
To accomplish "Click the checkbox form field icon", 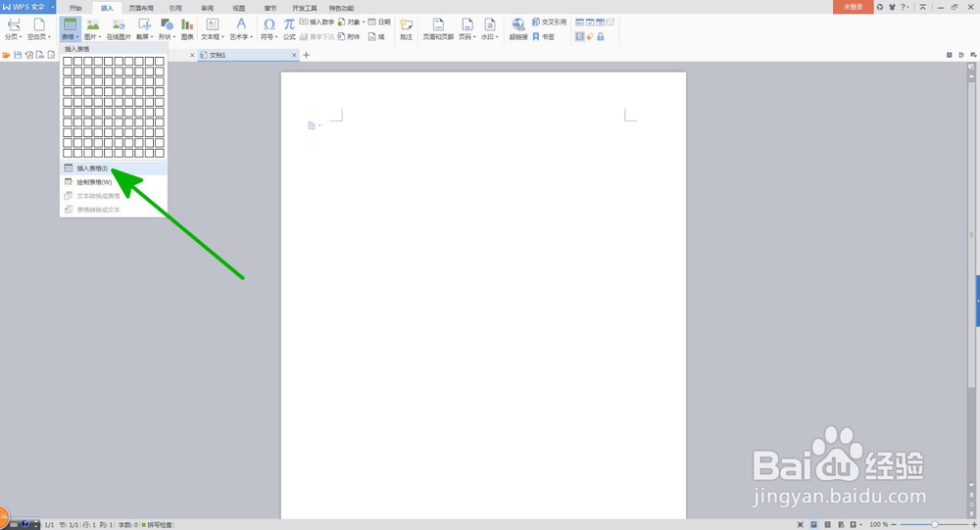I will pos(590,22).
